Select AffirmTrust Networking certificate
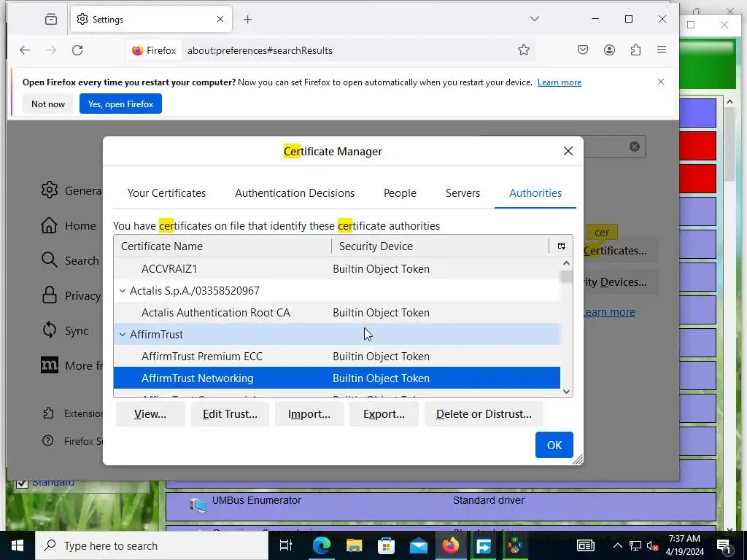 coord(337,378)
